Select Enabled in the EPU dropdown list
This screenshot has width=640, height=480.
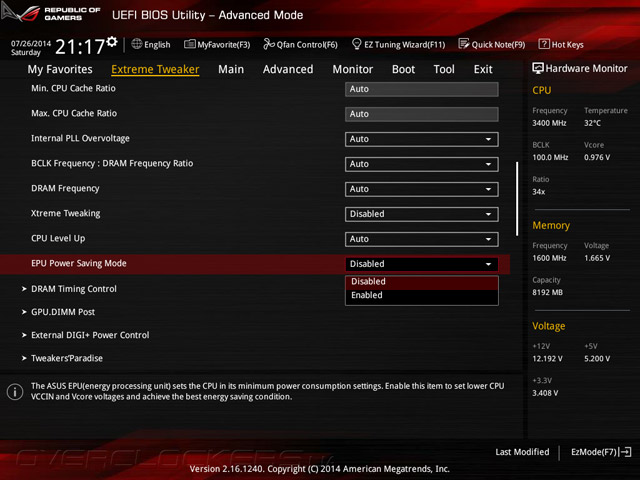click(422, 296)
